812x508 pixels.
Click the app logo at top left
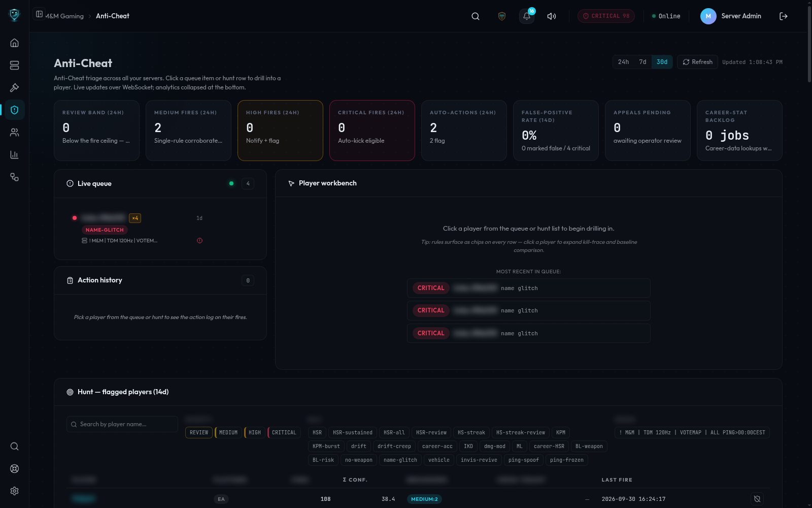(x=14, y=15)
